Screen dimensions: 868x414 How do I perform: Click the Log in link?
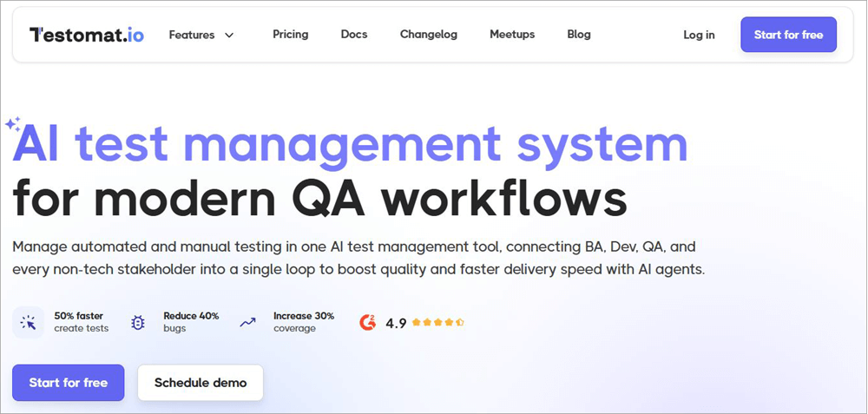coord(699,35)
